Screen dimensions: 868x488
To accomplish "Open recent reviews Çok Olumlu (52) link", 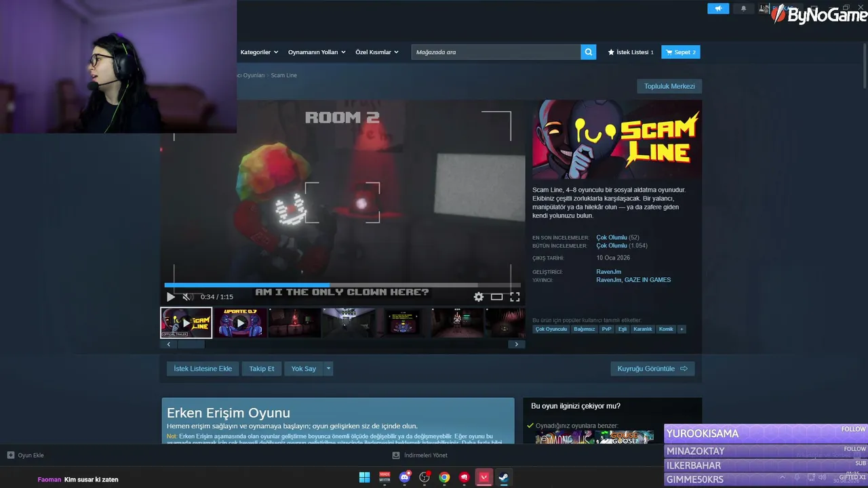I will click(x=617, y=238).
